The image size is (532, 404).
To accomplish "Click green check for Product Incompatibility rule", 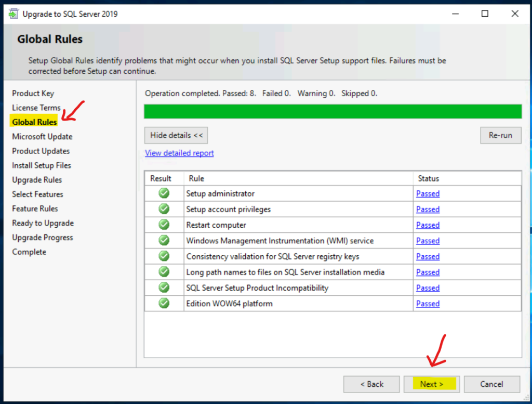I will click(x=164, y=288).
